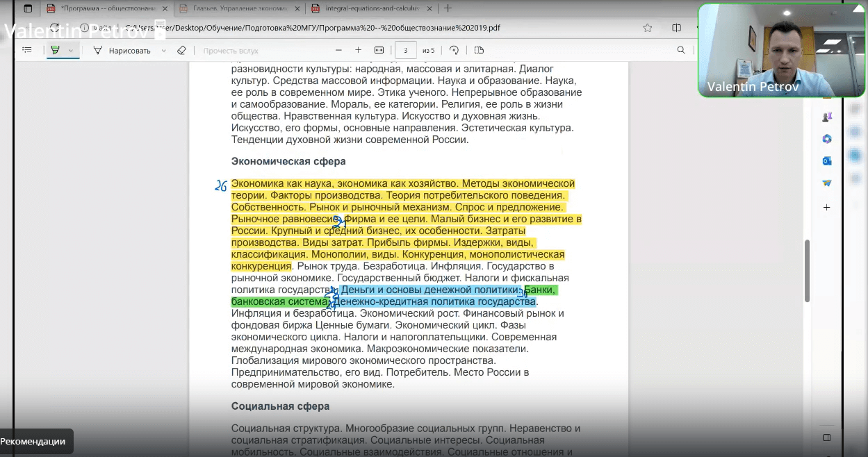Toggle the sidebar panel icon at bottom
Screen dimensions: 868x457
tap(826, 438)
